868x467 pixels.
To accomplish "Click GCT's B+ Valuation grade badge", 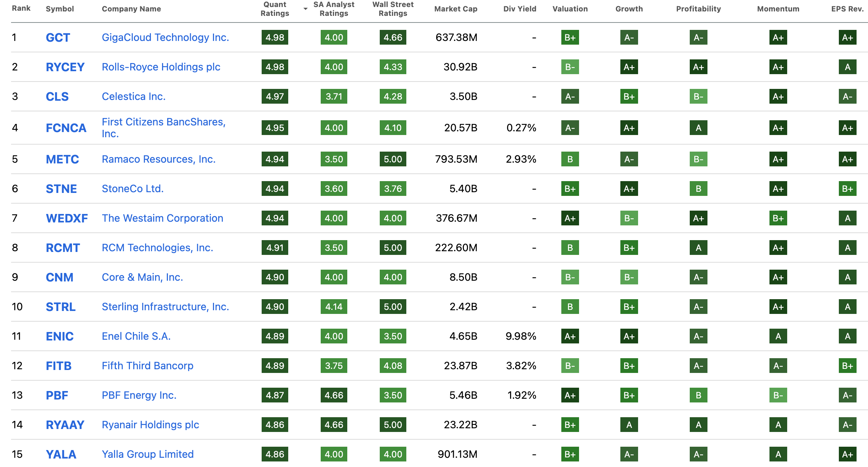I will click(570, 38).
